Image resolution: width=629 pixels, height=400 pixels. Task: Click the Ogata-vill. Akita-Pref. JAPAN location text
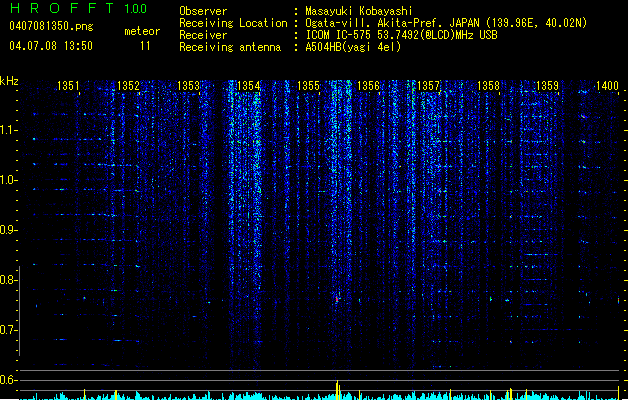pyautogui.click(x=446, y=23)
